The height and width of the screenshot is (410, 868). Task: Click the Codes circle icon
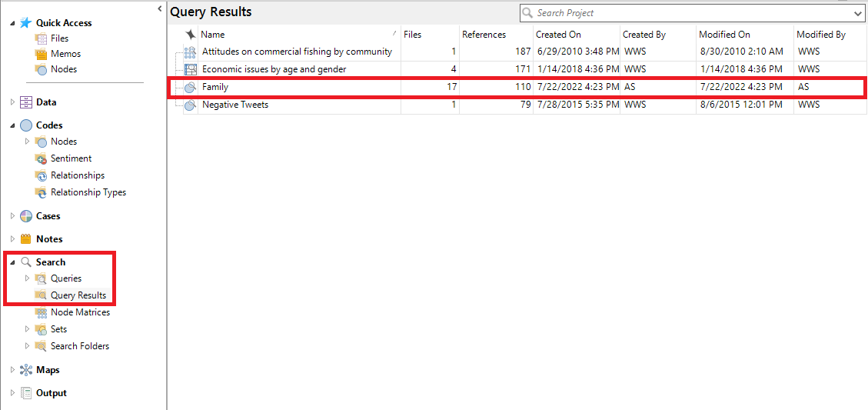tap(26, 125)
